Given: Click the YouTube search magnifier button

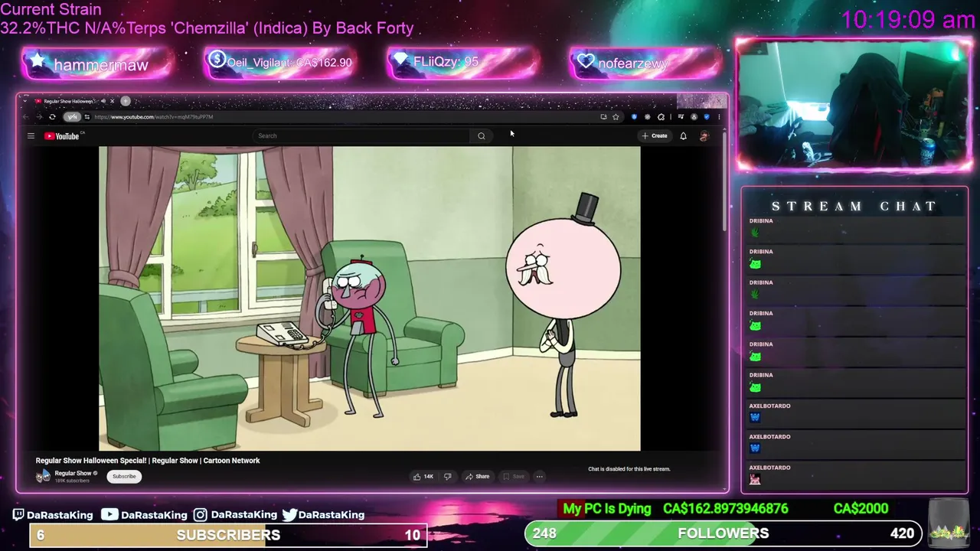Looking at the screenshot, I should point(481,136).
